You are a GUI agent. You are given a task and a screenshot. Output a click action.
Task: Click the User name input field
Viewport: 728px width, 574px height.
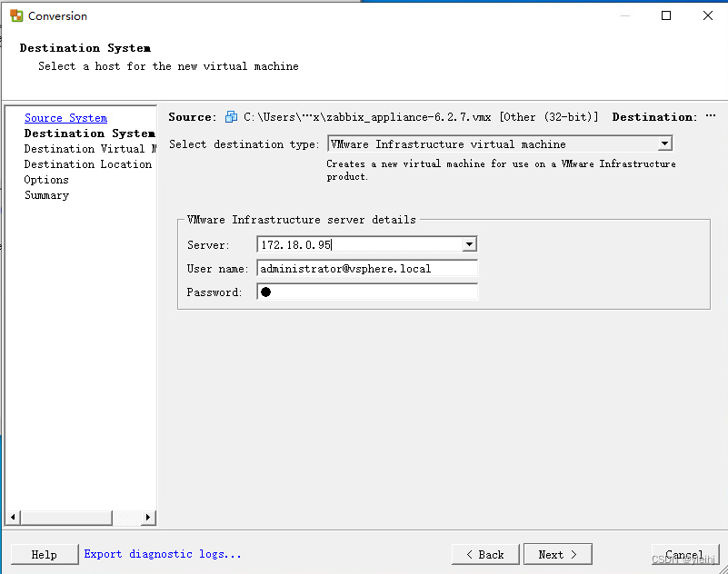pos(367,268)
